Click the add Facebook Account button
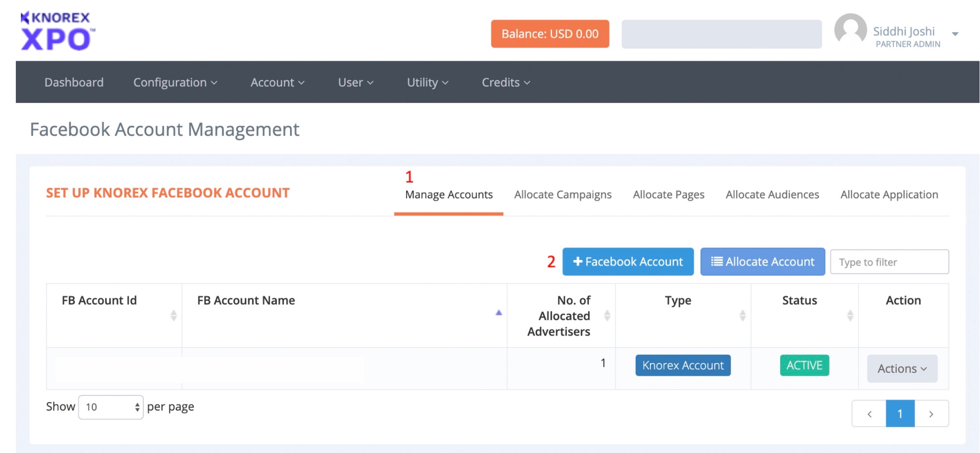980x453 pixels. pos(628,262)
